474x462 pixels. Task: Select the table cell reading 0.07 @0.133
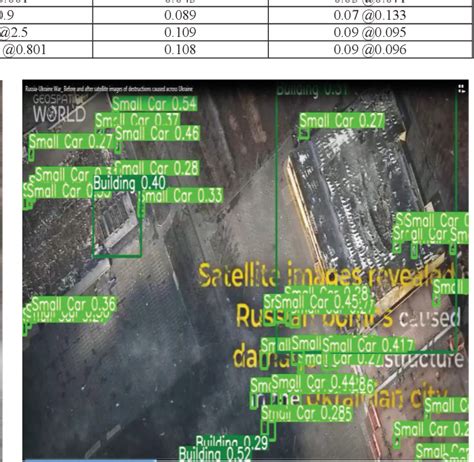370,15
